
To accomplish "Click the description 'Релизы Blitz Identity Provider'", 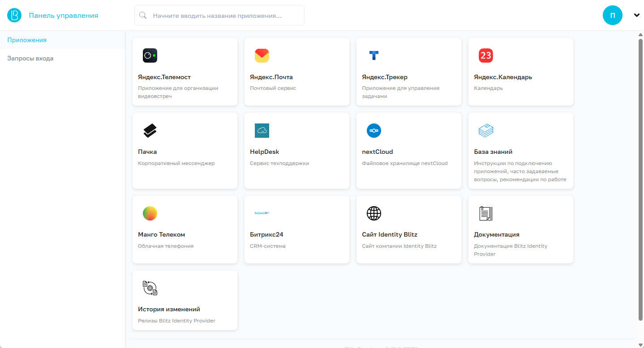I will pos(177,321).
